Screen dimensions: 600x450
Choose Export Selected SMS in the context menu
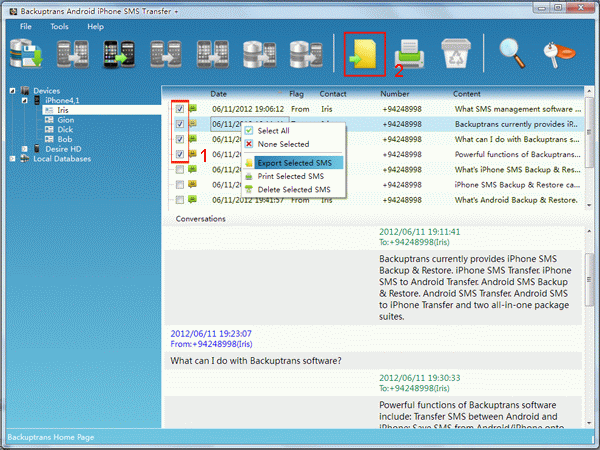click(294, 163)
